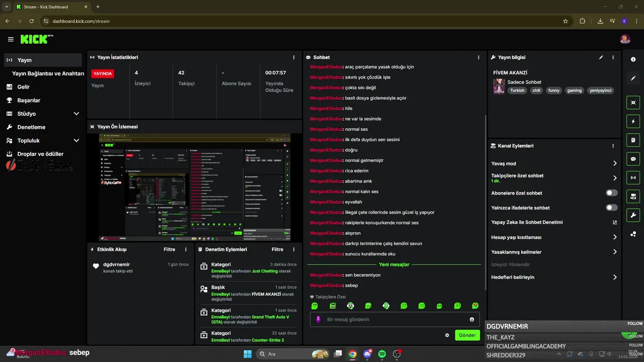Open Yayın bilgisi panel options menu
The height and width of the screenshot is (362, 644).
point(613,57)
